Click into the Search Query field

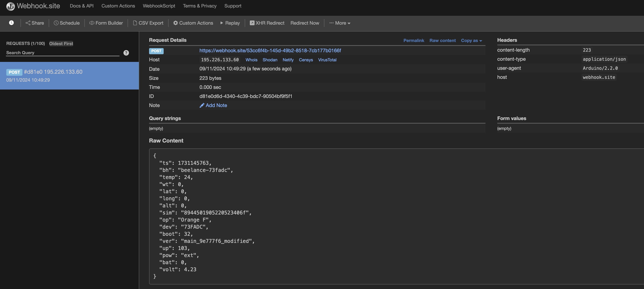click(63, 52)
